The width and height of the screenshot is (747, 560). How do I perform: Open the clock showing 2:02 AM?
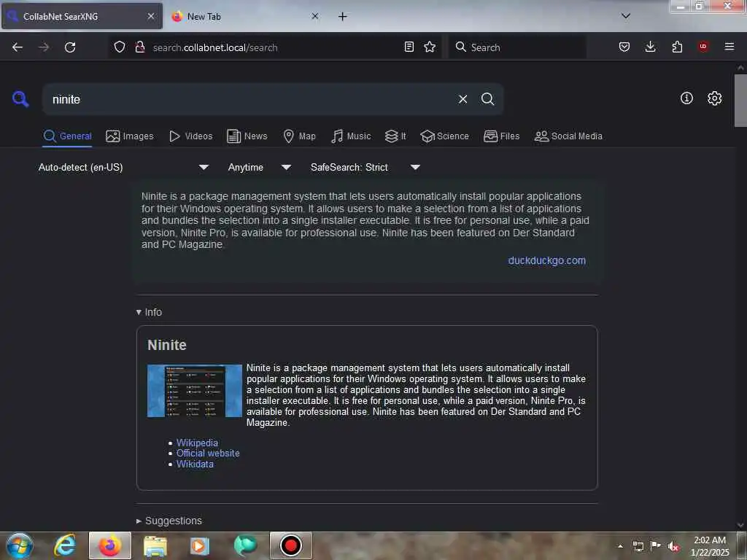click(x=710, y=546)
